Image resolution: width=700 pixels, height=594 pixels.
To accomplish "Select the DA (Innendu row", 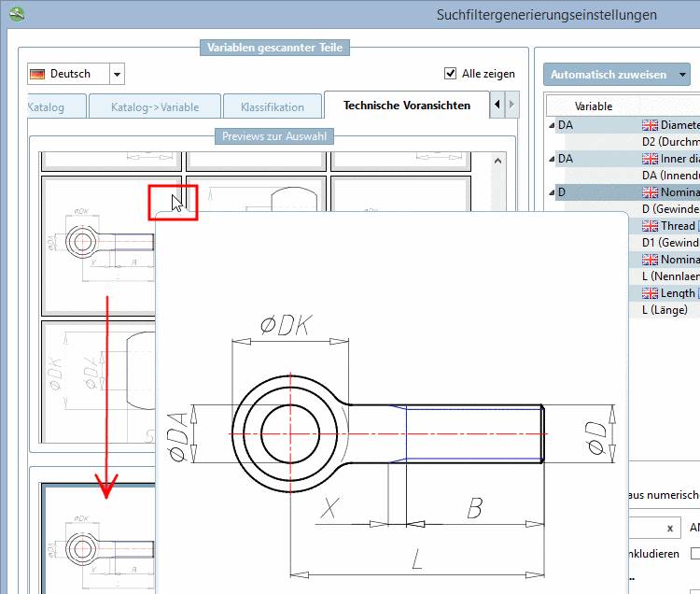I will [x=669, y=176].
